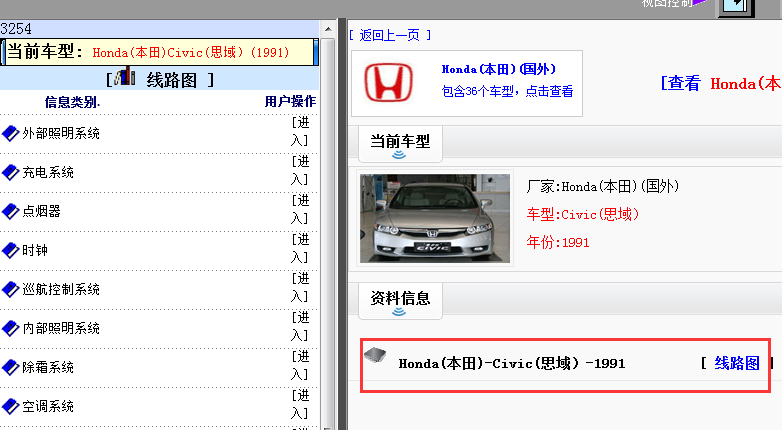Click 包含36个车型，点击查看 link

pos(507,91)
